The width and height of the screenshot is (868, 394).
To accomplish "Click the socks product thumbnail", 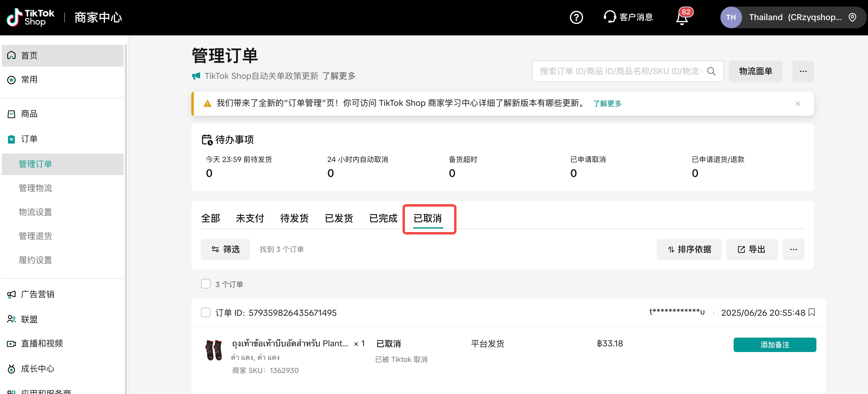I will coord(214,350).
